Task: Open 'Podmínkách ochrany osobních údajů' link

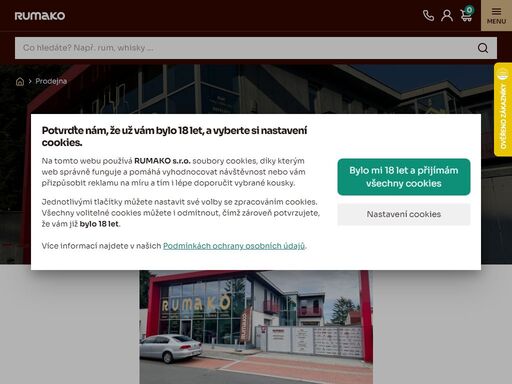Action: point(234,246)
